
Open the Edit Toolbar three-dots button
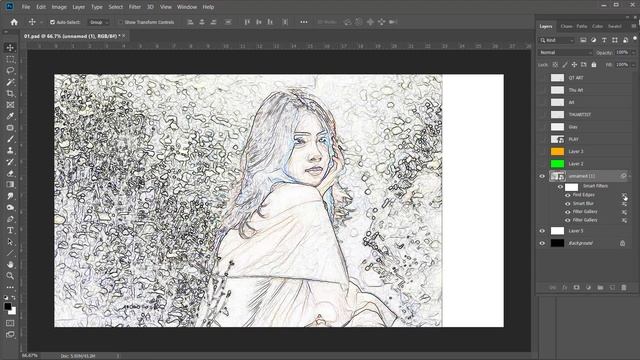pyautogui.click(x=10, y=287)
